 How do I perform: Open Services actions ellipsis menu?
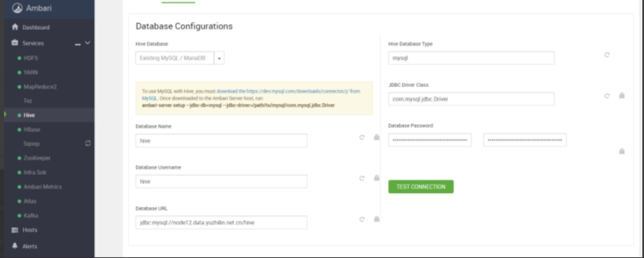point(78,44)
